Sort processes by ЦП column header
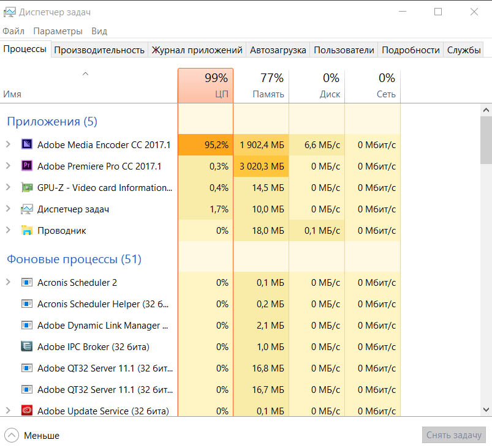 tap(205, 85)
